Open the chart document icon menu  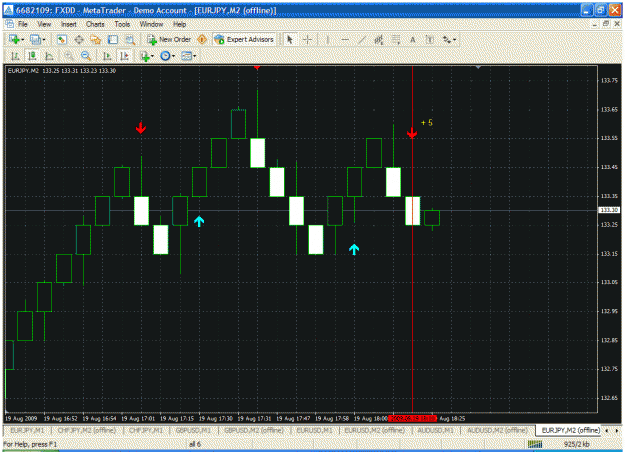[10, 24]
